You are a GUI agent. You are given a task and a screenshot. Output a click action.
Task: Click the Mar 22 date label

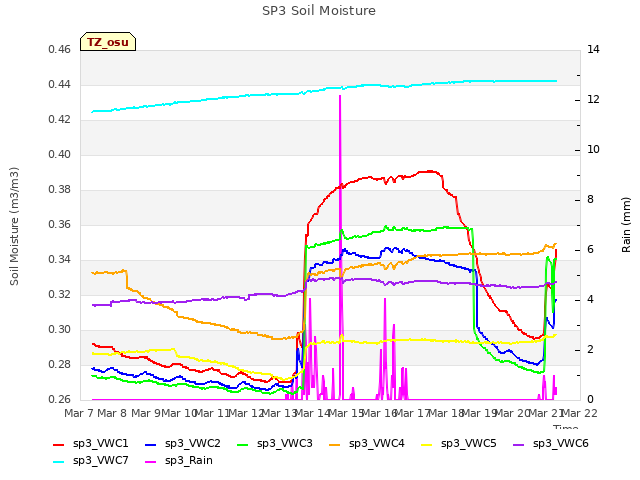(579, 413)
